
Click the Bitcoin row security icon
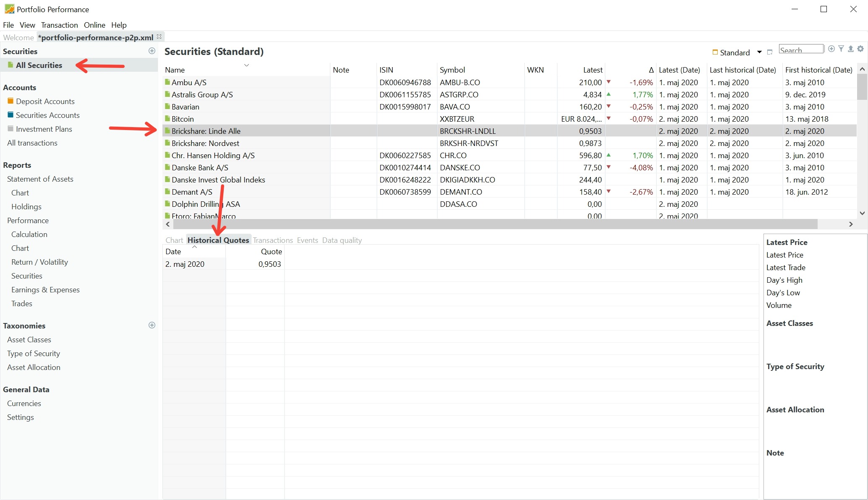point(167,118)
